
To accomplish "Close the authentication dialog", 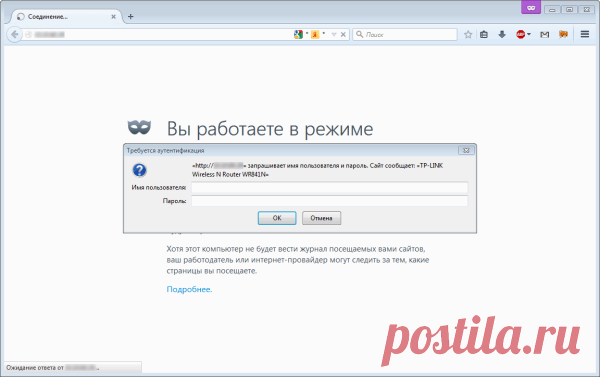I will pos(466,150).
